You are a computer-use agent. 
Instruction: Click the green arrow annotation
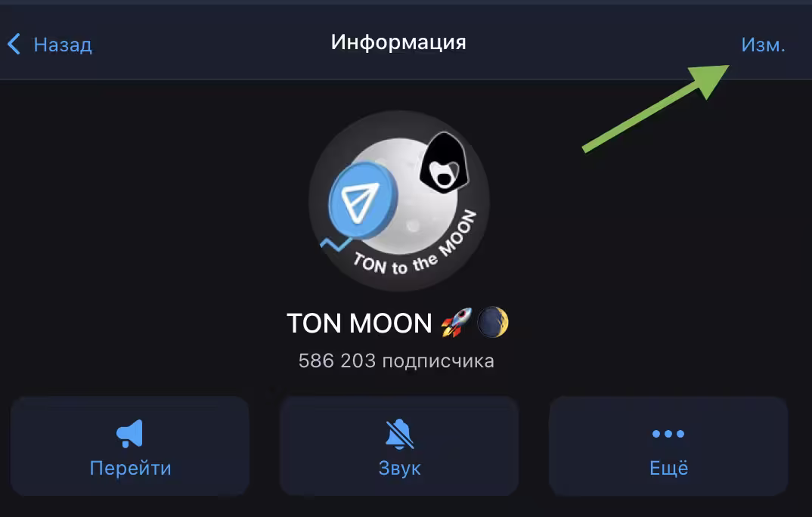655,108
